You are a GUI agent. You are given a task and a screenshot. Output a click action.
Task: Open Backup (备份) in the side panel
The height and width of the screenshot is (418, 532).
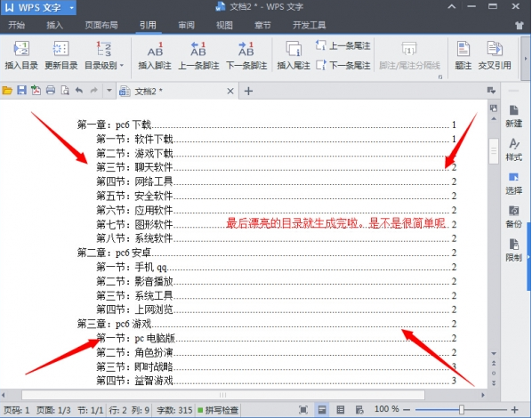click(x=513, y=216)
